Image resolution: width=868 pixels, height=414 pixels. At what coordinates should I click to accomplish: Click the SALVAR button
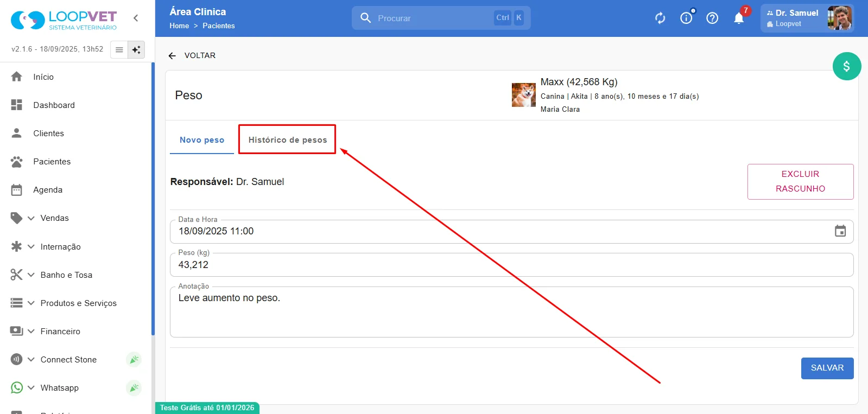(827, 368)
